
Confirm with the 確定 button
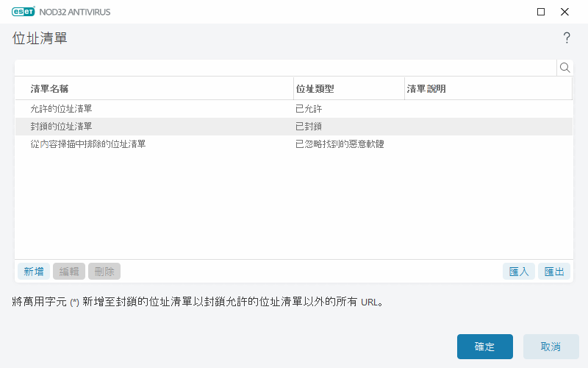click(484, 347)
